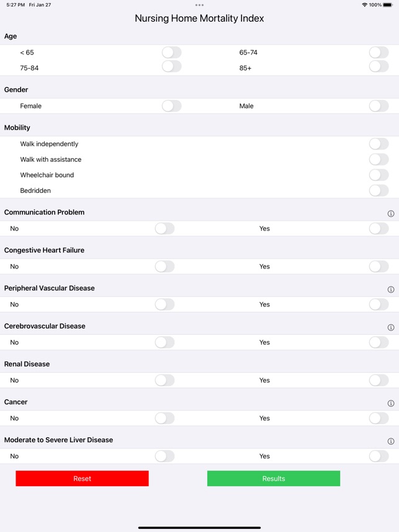Switch on Walk independently mobility option

(379, 144)
